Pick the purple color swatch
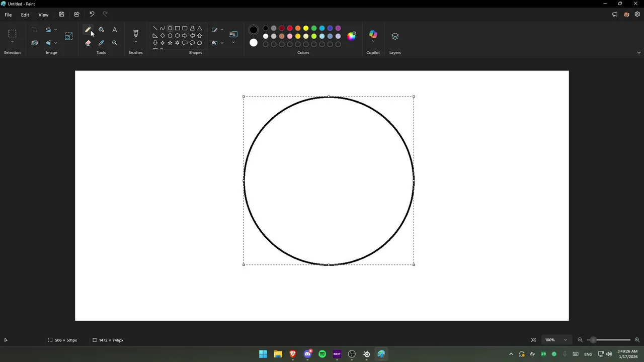Image resolution: width=644 pixels, height=362 pixels. [x=338, y=28]
